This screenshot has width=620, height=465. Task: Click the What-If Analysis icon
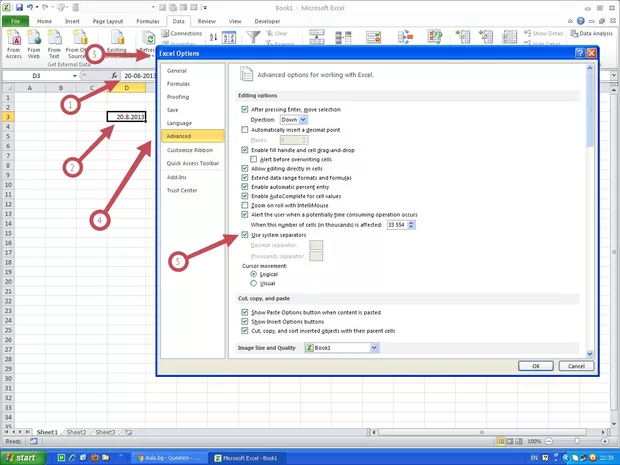(x=435, y=37)
